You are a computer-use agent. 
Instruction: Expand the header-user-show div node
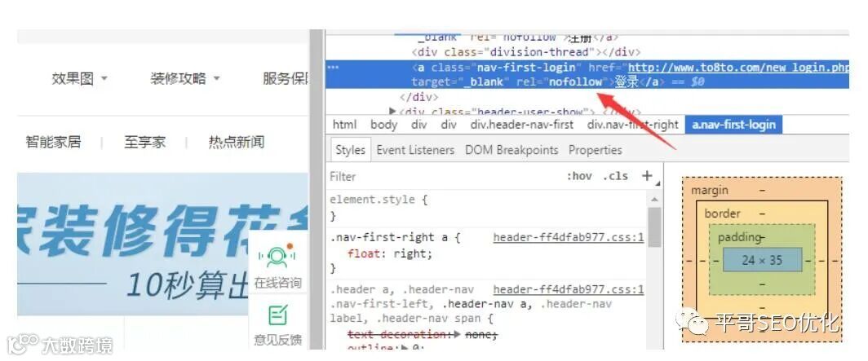click(x=393, y=112)
